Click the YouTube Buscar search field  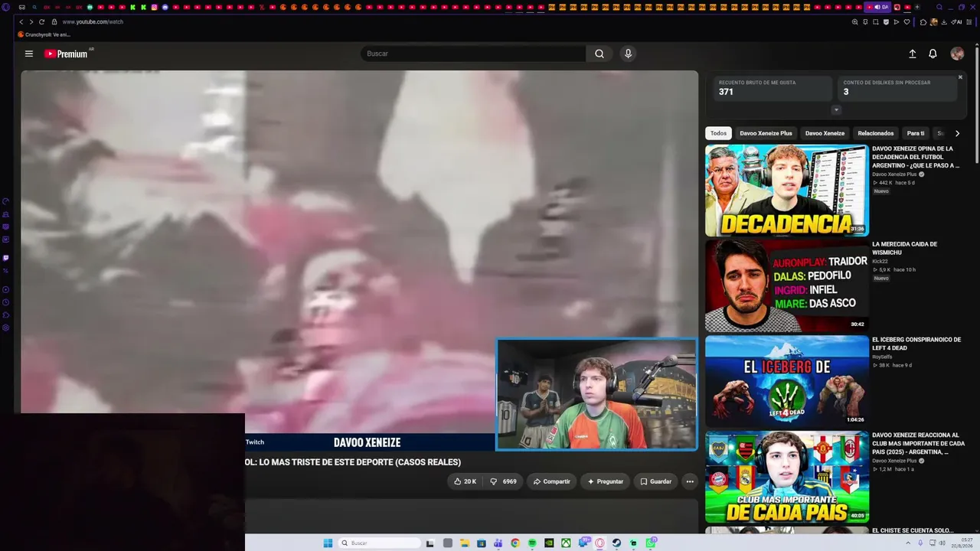point(472,54)
